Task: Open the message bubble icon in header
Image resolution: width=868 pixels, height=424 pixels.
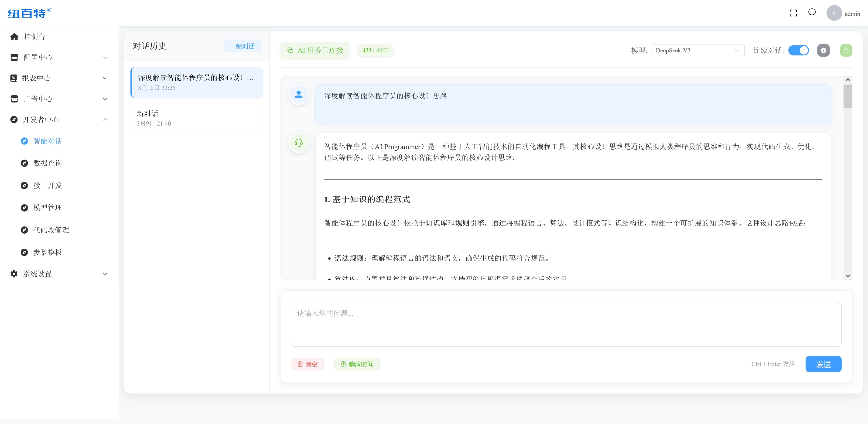Action: [812, 13]
